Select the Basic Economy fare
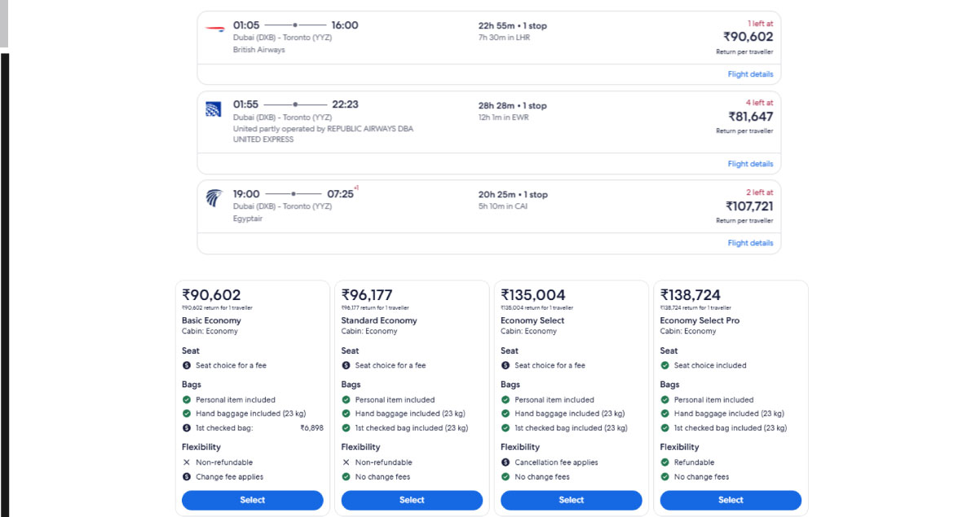The width and height of the screenshot is (980, 517). point(252,500)
